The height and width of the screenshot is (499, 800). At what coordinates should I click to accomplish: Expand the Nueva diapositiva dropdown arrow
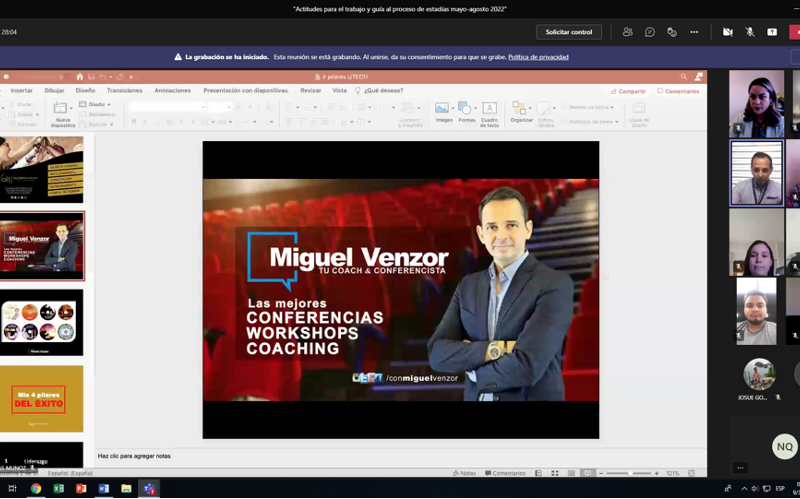point(71,108)
